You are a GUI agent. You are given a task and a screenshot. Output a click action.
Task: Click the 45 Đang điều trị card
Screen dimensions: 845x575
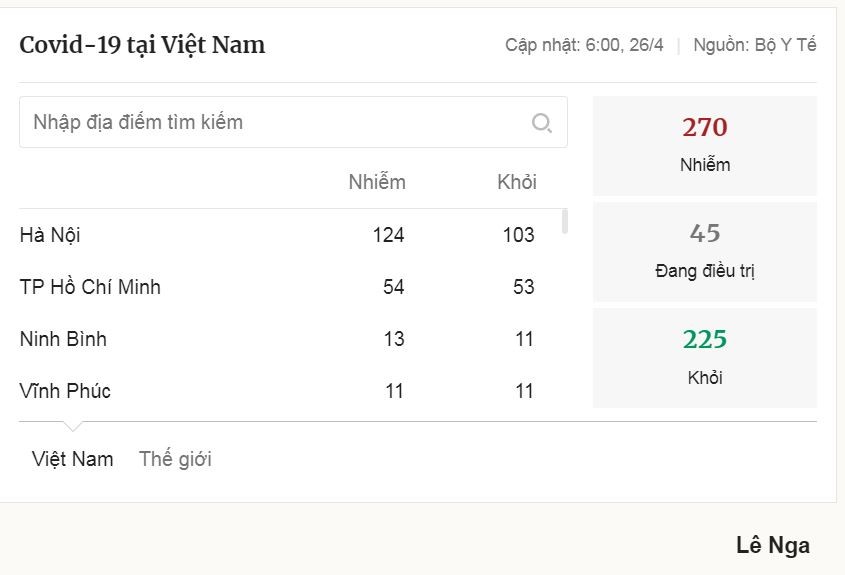705,252
